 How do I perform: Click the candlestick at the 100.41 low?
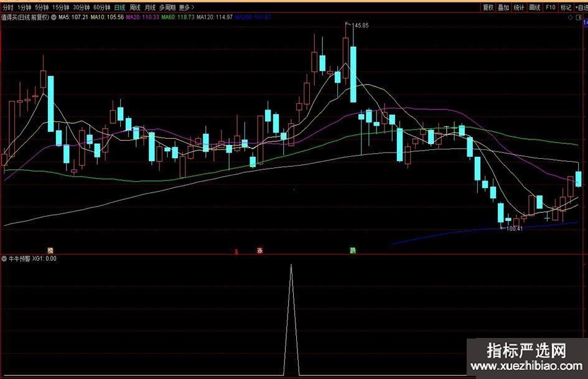(501, 213)
